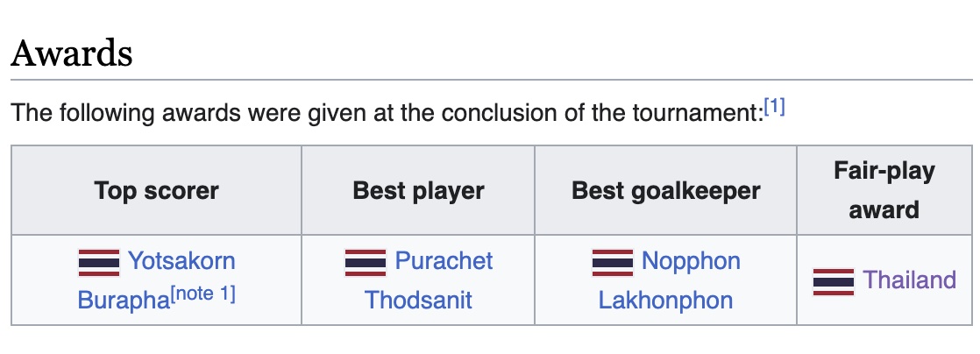Click the word 'tournament' in the intro sentence

point(698,113)
